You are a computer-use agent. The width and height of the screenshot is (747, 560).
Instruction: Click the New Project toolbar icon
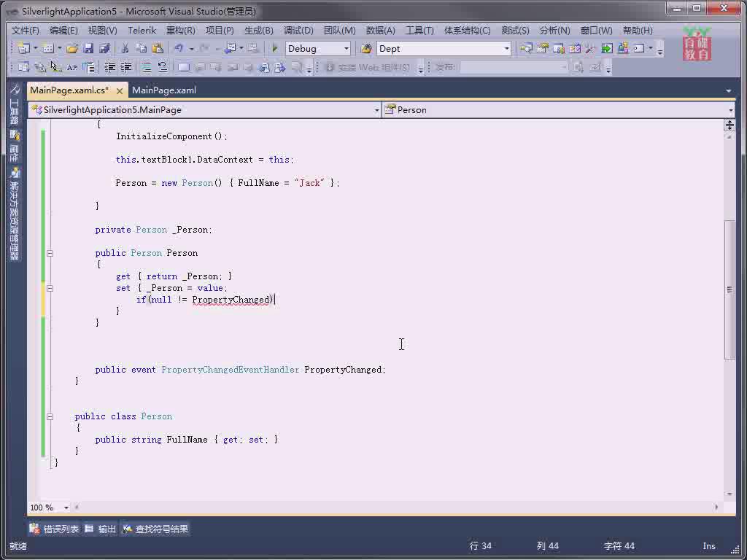pos(23,48)
